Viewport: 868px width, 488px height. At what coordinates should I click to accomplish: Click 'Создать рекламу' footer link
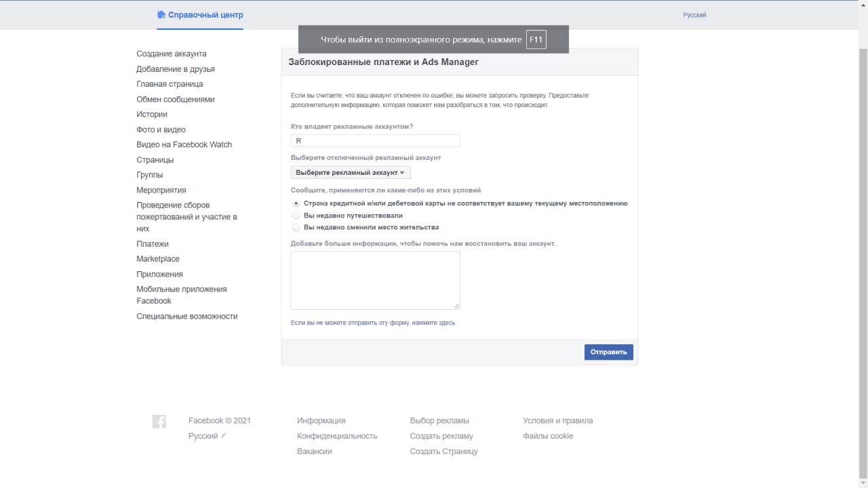coord(441,436)
